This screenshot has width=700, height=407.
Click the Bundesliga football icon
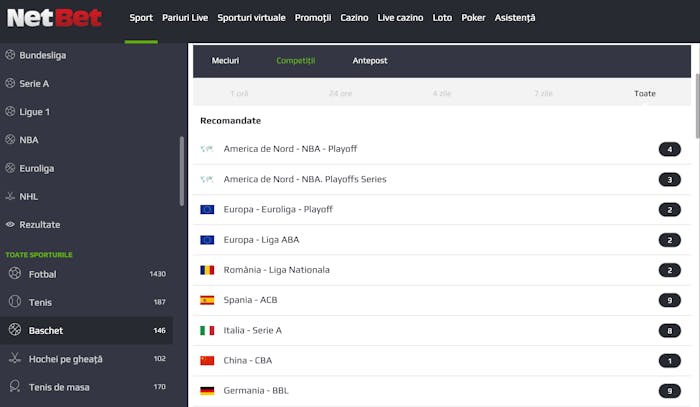coord(10,55)
